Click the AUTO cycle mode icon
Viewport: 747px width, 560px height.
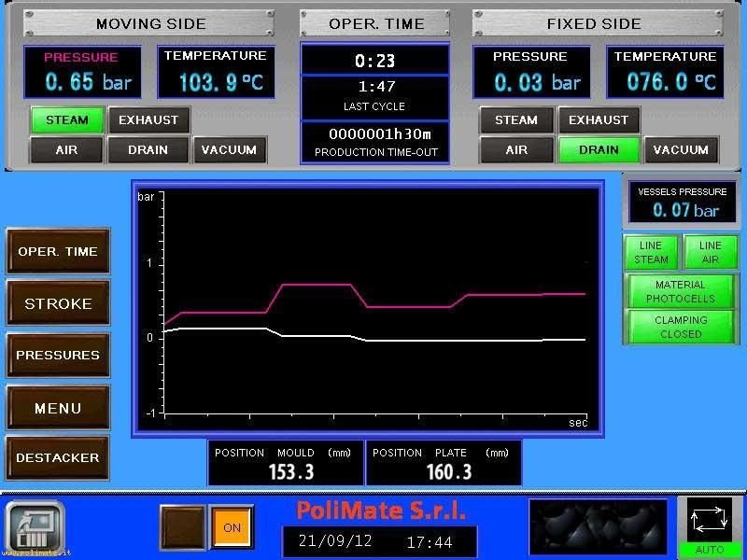tap(710, 526)
